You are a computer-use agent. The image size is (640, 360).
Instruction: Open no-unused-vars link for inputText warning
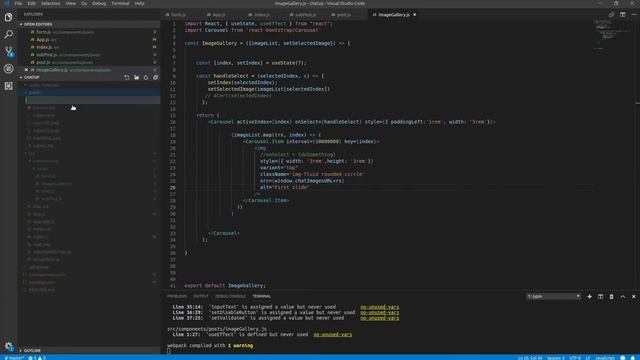(380, 307)
